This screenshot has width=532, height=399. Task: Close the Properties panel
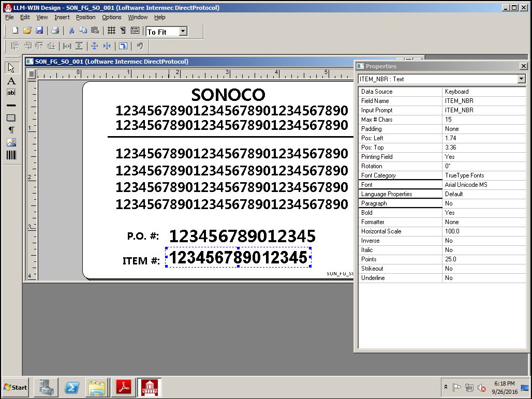point(524,66)
